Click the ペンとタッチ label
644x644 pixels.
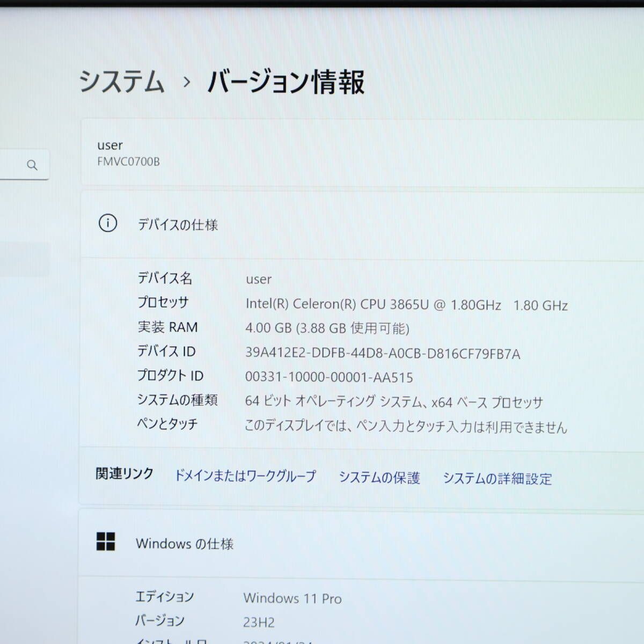click(167, 424)
